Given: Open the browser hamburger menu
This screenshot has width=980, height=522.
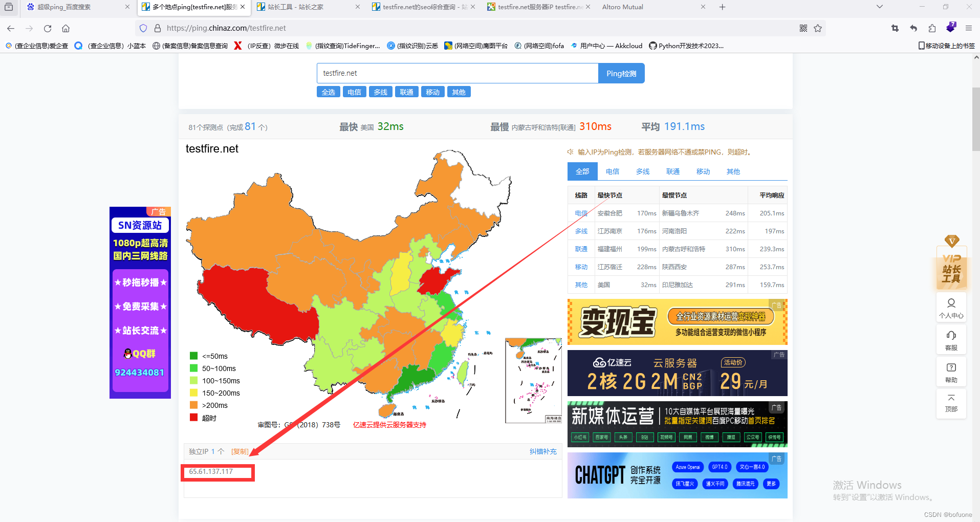Looking at the screenshot, I should point(969,28).
